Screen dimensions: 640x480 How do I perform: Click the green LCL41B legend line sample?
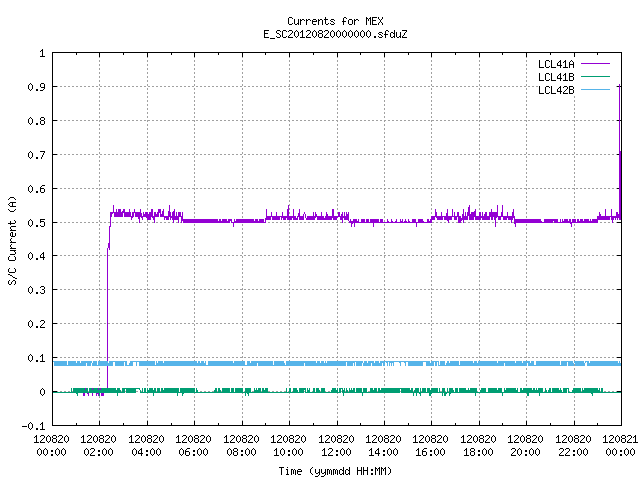click(595, 77)
